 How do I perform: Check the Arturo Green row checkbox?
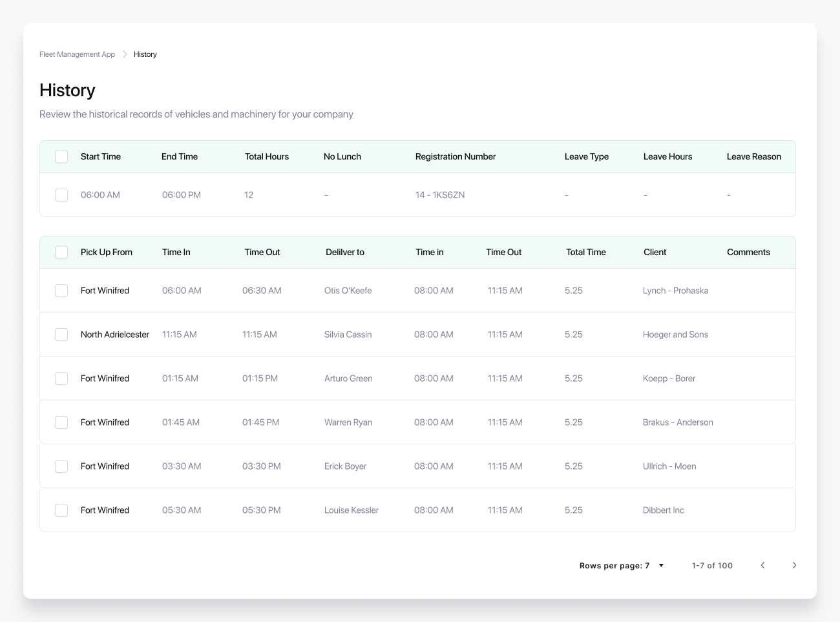tap(61, 378)
